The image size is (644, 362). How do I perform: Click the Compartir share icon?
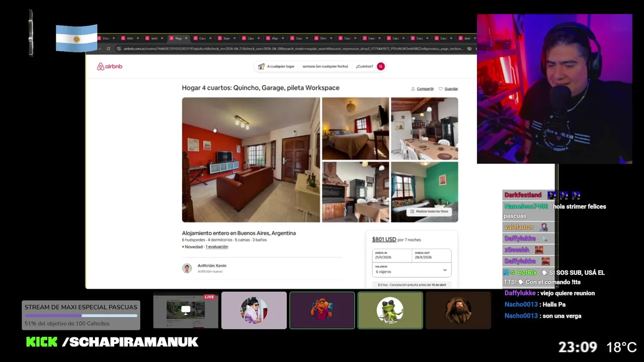(413, 88)
